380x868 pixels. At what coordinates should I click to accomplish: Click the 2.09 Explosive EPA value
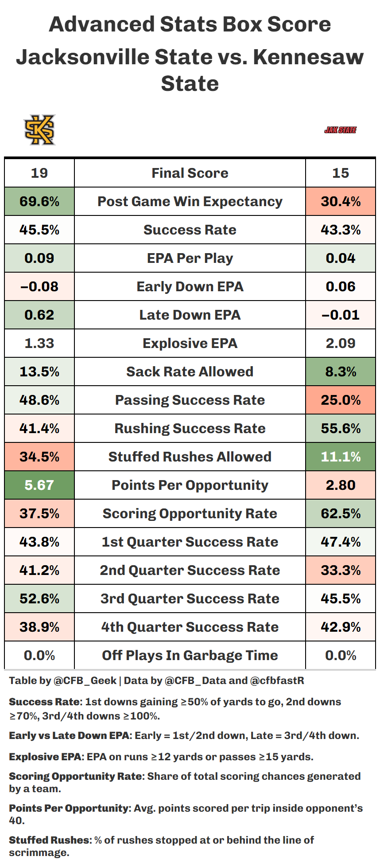pyautogui.click(x=340, y=343)
